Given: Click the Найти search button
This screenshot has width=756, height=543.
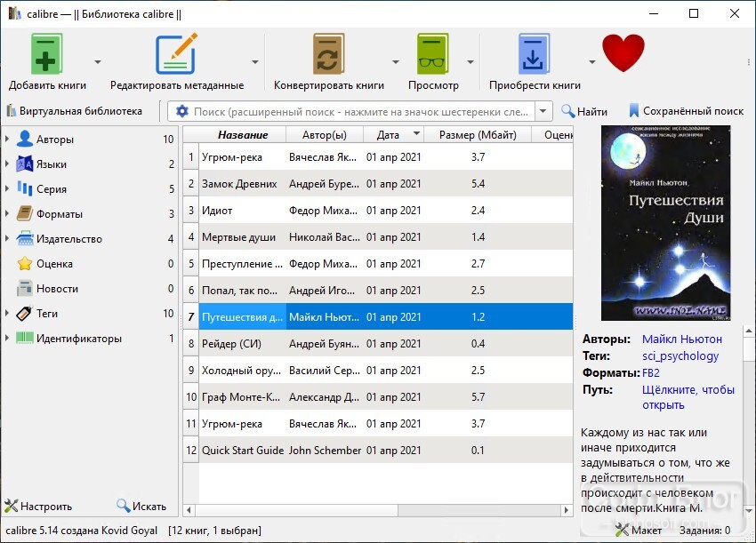Looking at the screenshot, I should click(x=583, y=111).
